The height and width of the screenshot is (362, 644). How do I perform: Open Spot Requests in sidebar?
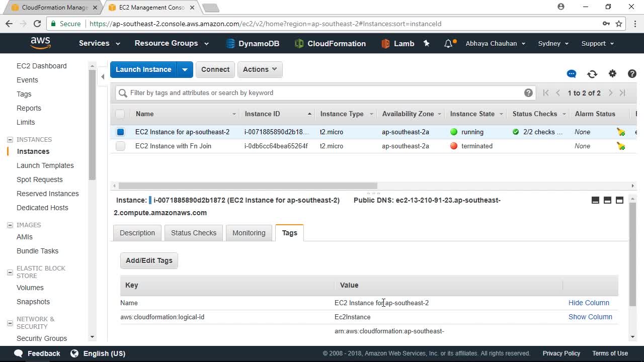pos(40,179)
